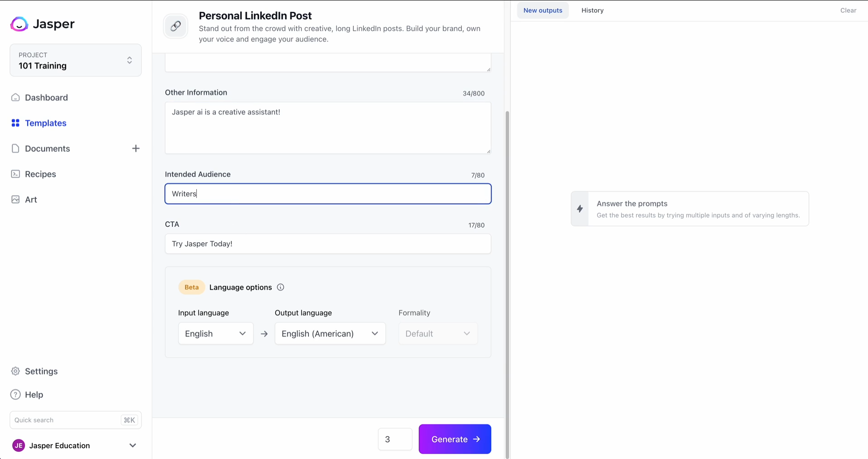Viewport: 868px width, 459px height.
Task: Focus the CTA input field
Action: tap(328, 244)
